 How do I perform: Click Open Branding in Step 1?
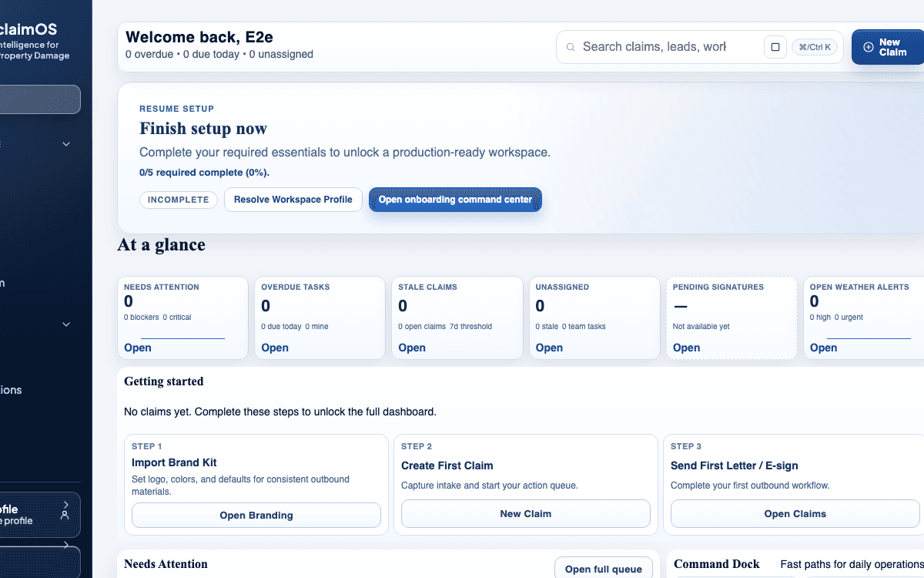pyautogui.click(x=256, y=515)
